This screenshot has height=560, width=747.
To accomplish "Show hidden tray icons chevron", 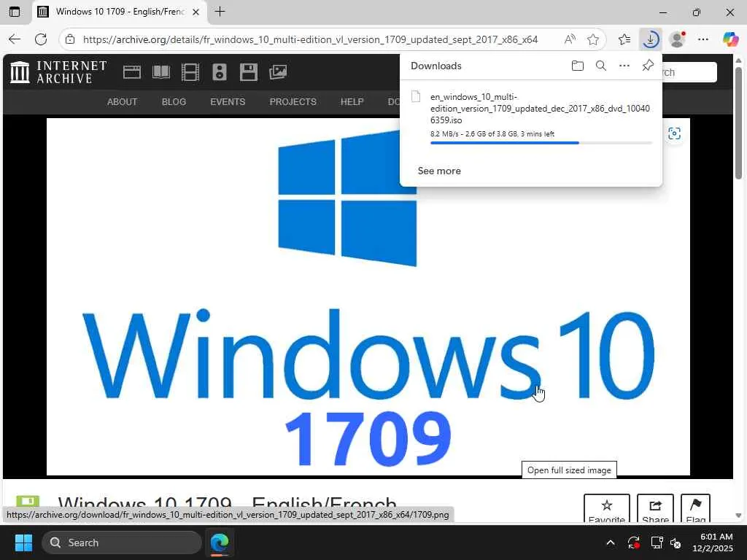I will point(611,542).
